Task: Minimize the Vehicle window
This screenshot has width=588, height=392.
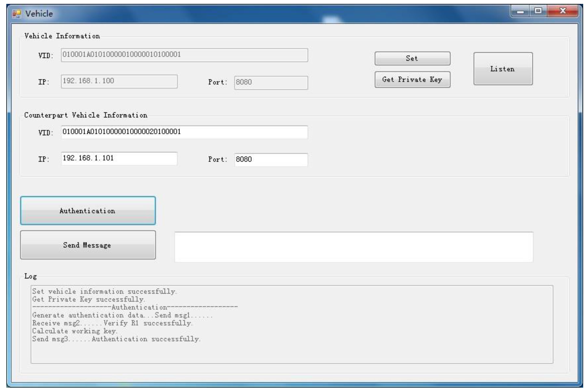Action: pyautogui.click(x=520, y=11)
